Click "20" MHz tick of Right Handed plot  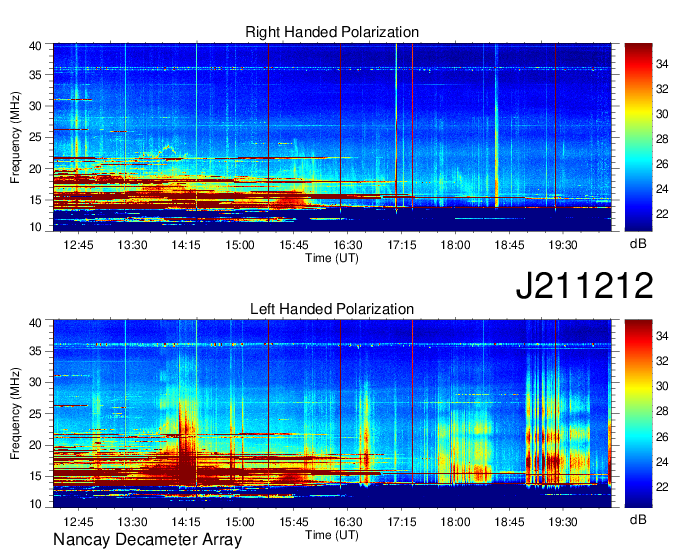point(35,169)
